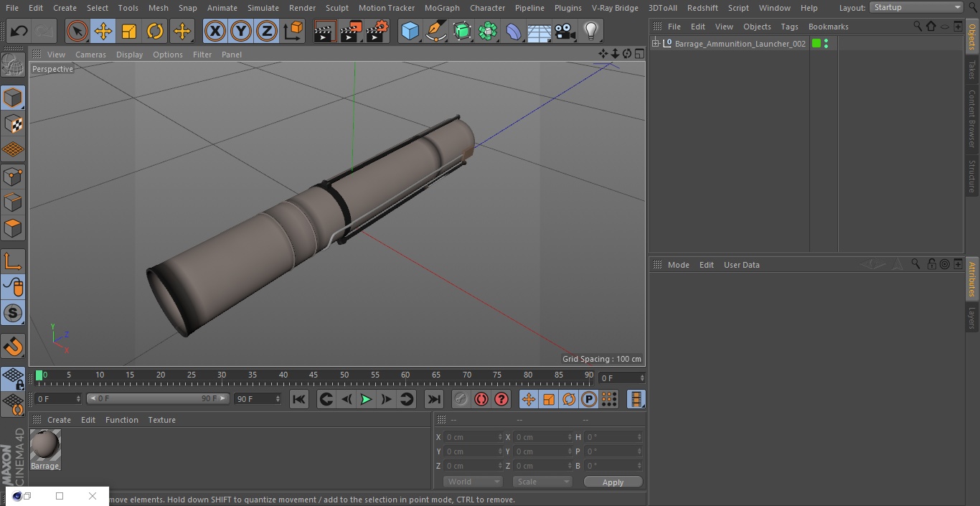Viewport: 980px width, 506px height.
Task: Add a Subdivision Surface generator
Action: [x=462, y=31]
